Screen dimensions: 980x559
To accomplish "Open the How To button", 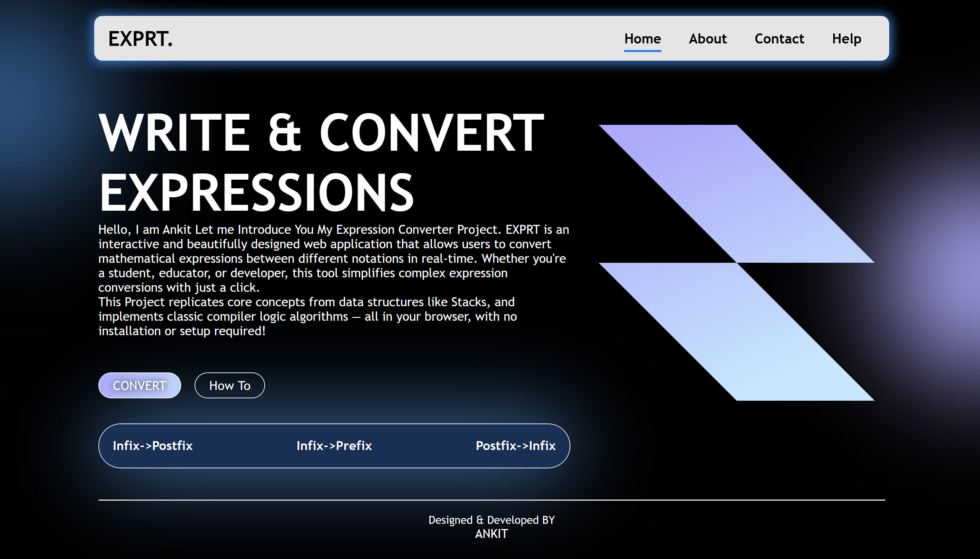I will click(229, 385).
